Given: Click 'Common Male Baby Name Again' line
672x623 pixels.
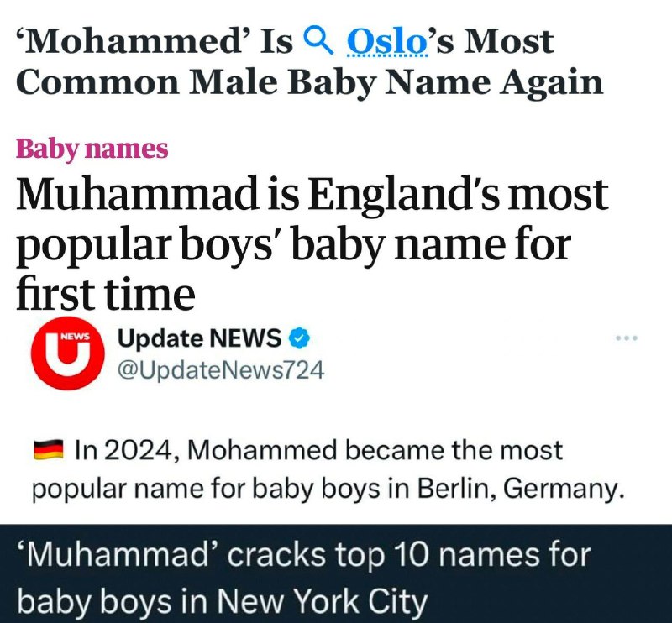Looking at the screenshot, I should coord(310,82).
